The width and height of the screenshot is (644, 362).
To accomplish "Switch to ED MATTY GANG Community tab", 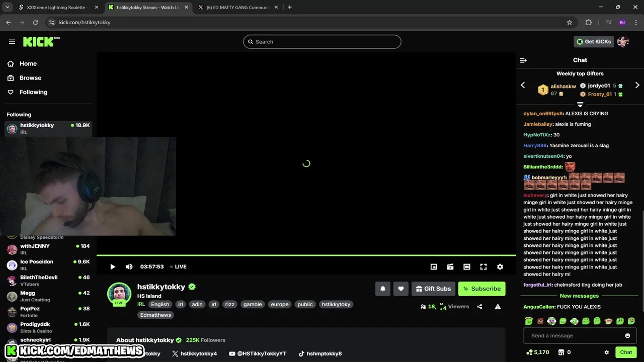I will (x=237, y=8).
